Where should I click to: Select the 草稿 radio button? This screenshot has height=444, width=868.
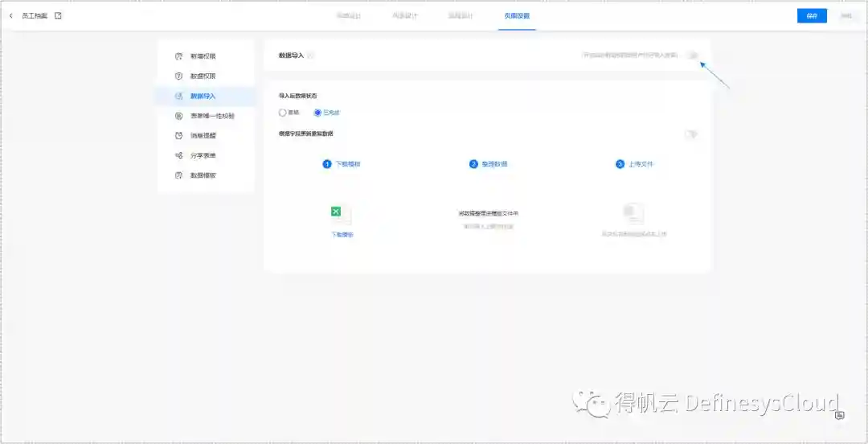click(x=282, y=113)
